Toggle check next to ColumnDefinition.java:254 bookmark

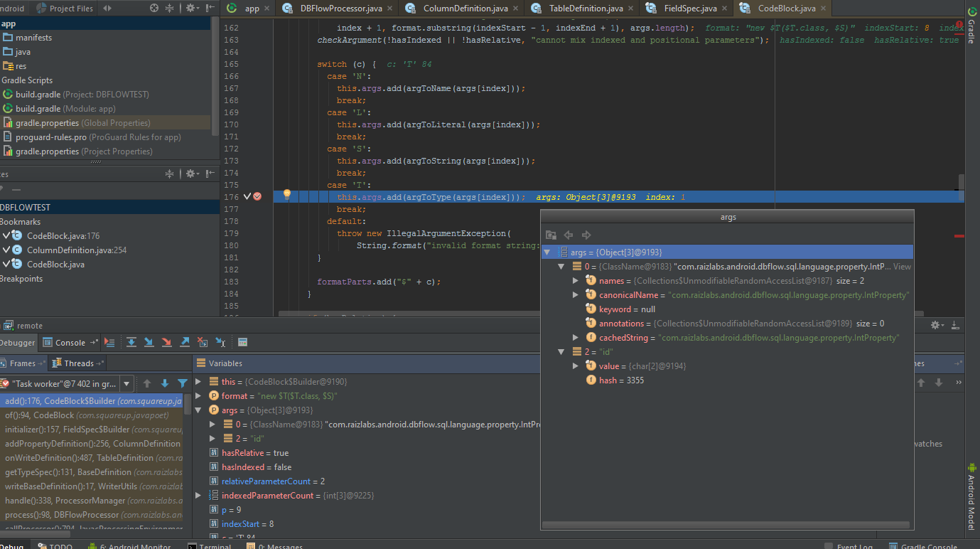pos(6,250)
